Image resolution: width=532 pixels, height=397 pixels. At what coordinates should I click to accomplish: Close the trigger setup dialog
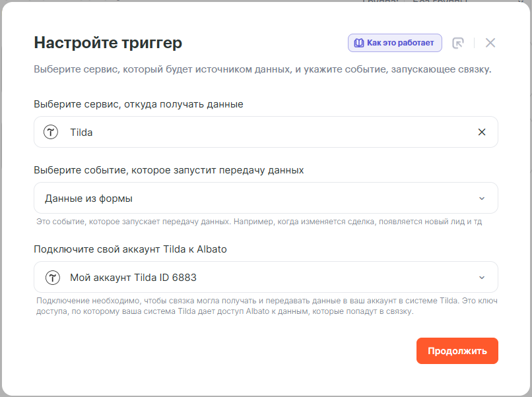tap(490, 43)
